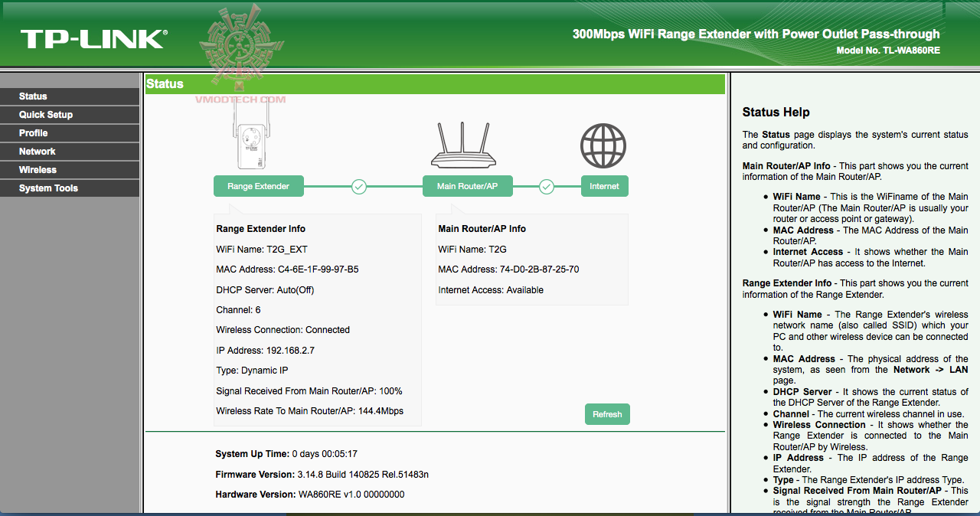Click the DHCP Server: Auto(Off) line

coord(266,290)
